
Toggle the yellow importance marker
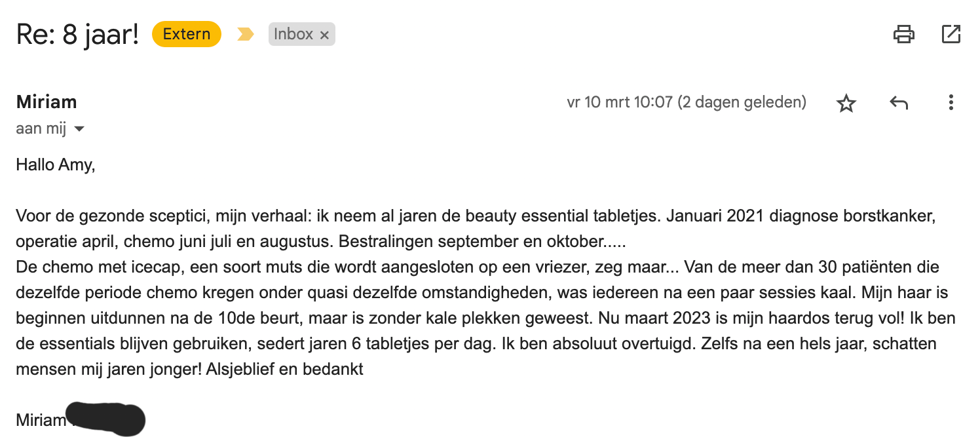245,34
